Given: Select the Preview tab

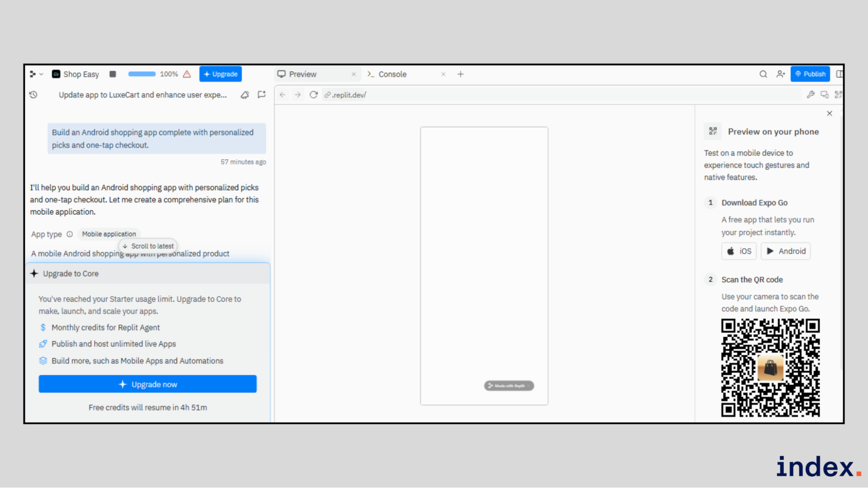Looking at the screenshot, I should (303, 74).
